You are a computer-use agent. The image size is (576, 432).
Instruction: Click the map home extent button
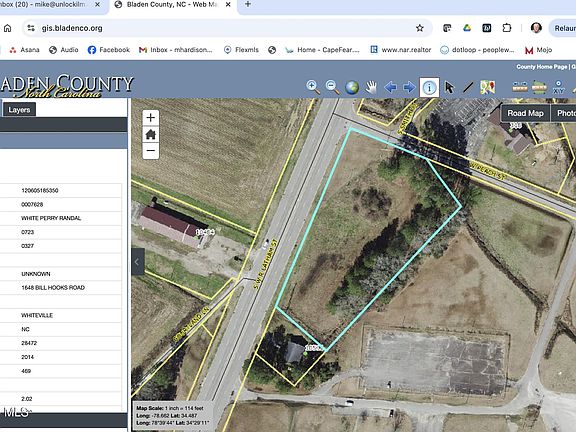pos(151,134)
